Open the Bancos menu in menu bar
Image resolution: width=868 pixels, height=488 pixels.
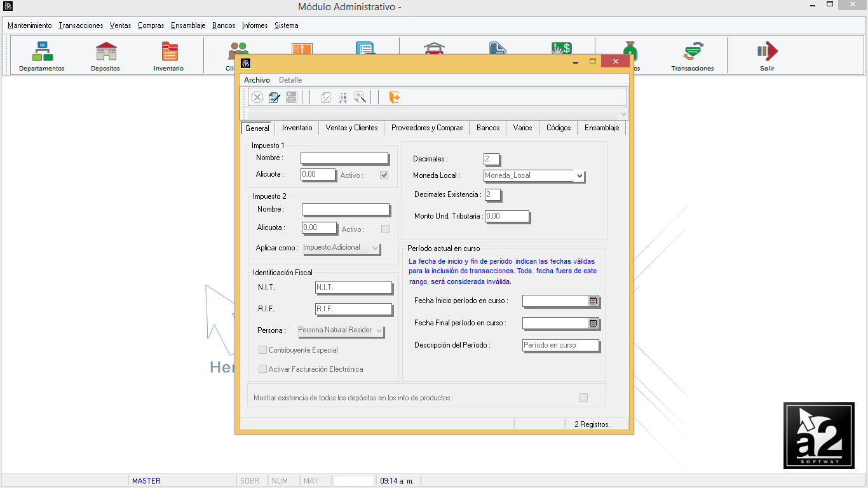click(x=224, y=25)
